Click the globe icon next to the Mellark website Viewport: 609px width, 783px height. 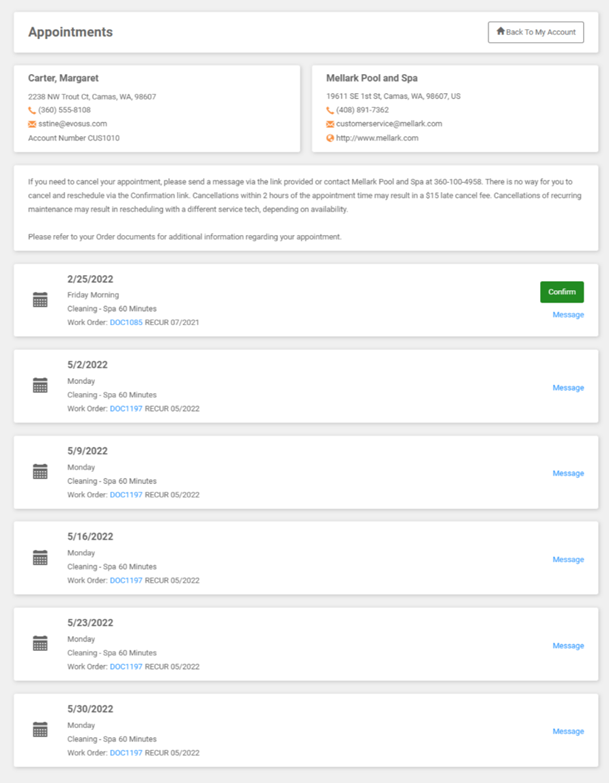tap(330, 138)
